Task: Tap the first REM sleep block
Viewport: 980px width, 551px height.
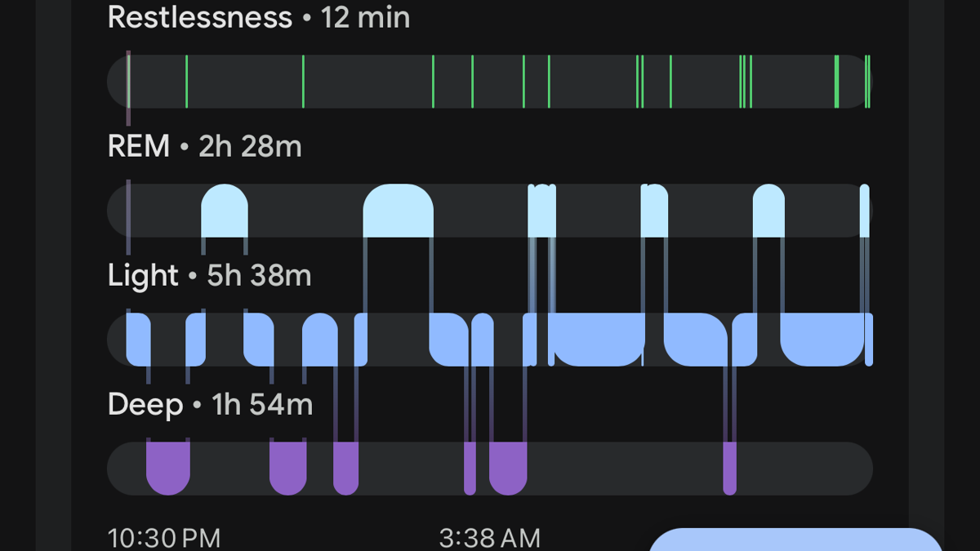Action: point(225,211)
